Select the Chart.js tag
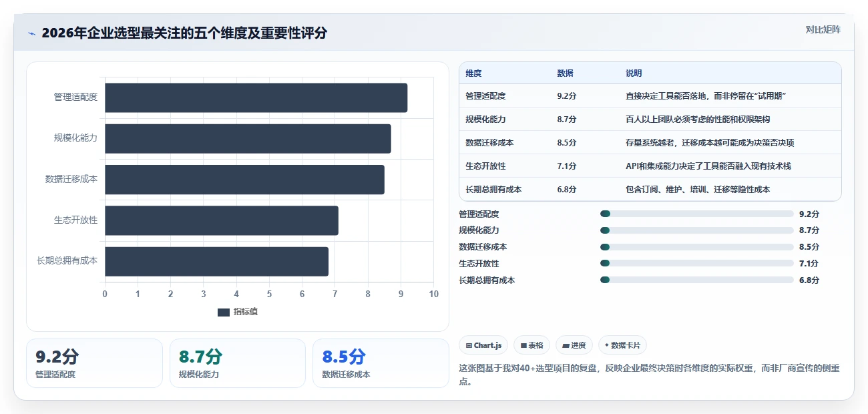868x414 pixels. tap(483, 345)
